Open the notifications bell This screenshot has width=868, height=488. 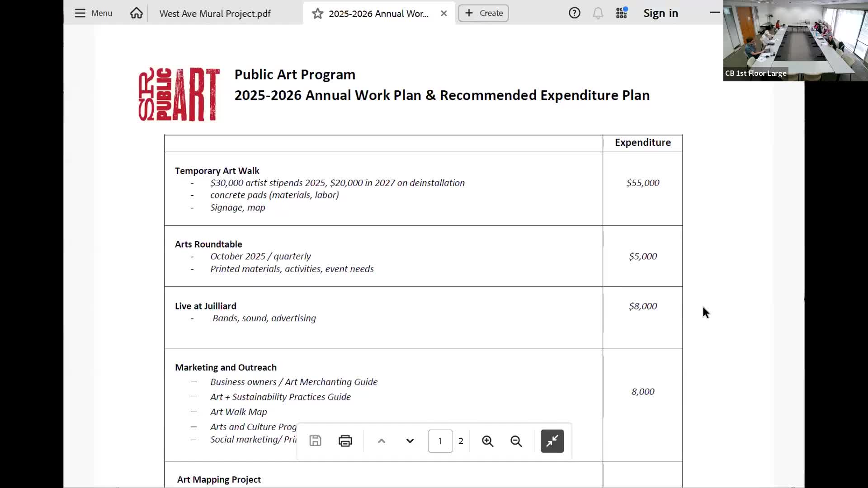tap(598, 13)
